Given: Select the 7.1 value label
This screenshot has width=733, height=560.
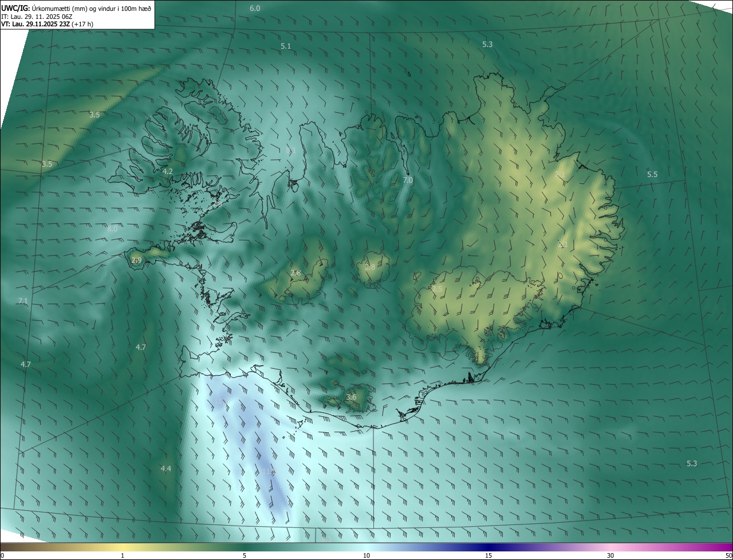Looking at the screenshot, I should tap(23, 301).
